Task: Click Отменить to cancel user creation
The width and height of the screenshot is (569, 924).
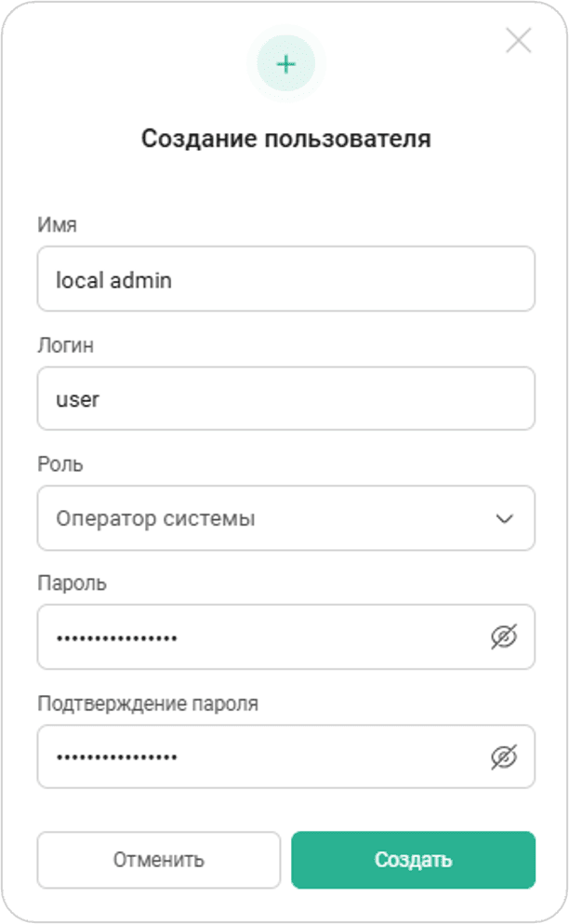Action: coord(158,860)
